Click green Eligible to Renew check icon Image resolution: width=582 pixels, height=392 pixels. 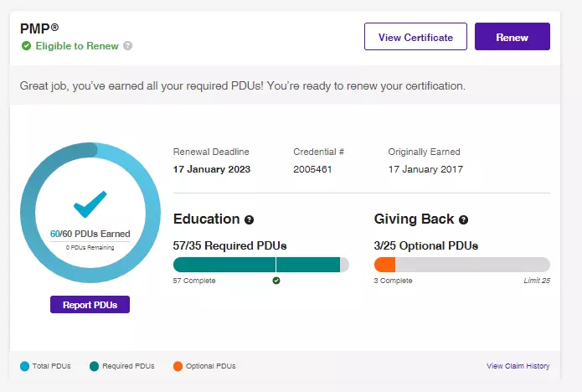tap(27, 46)
